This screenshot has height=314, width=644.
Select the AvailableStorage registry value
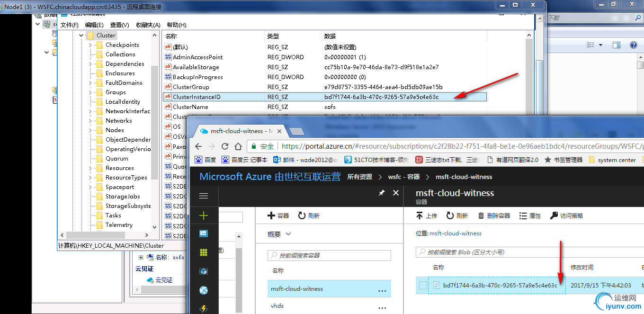(196, 67)
